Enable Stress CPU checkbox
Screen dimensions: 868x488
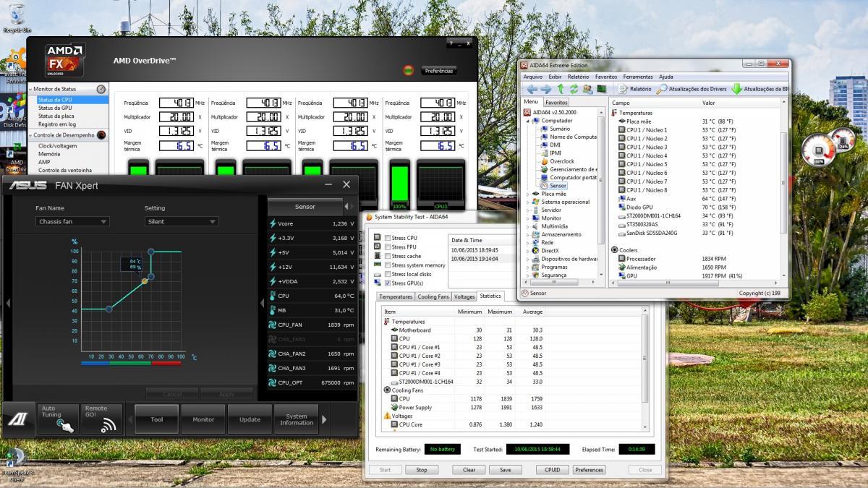click(x=388, y=238)
